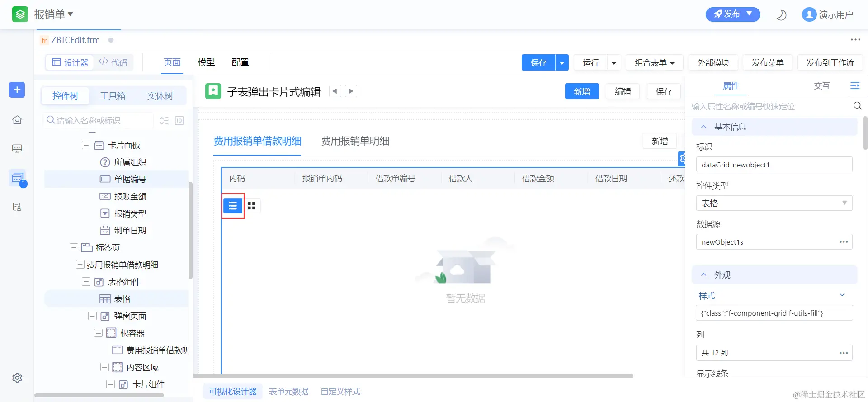Click the collapse-all icon in control tree
This screenshot has height=402, width=868.
click(164, 121)
